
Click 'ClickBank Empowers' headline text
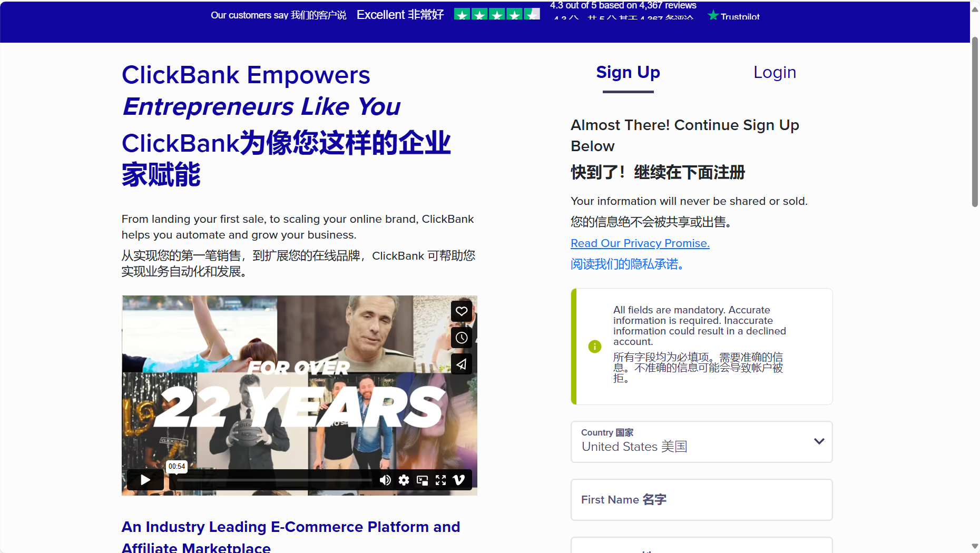pyautogui.click(x=246, y=75)
